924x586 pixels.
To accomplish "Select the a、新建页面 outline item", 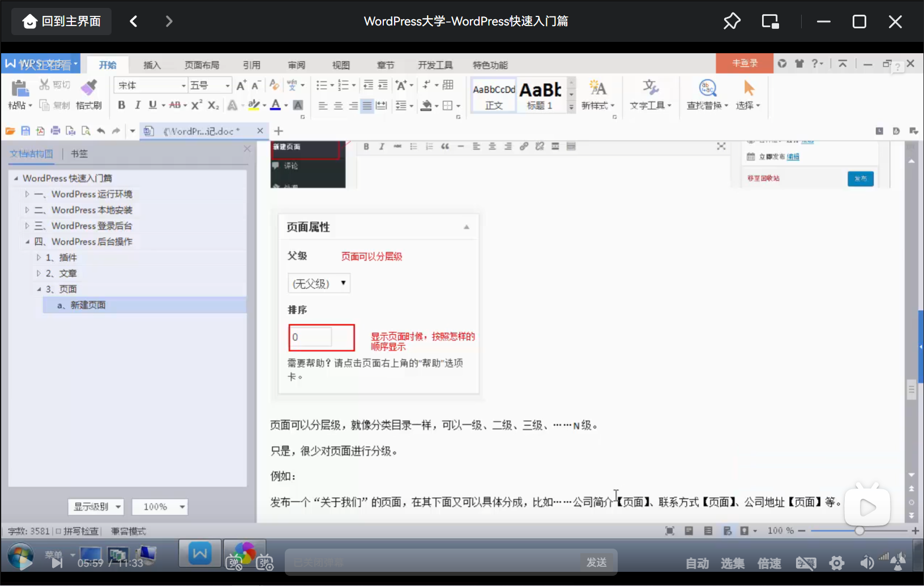I will point(144,305).
